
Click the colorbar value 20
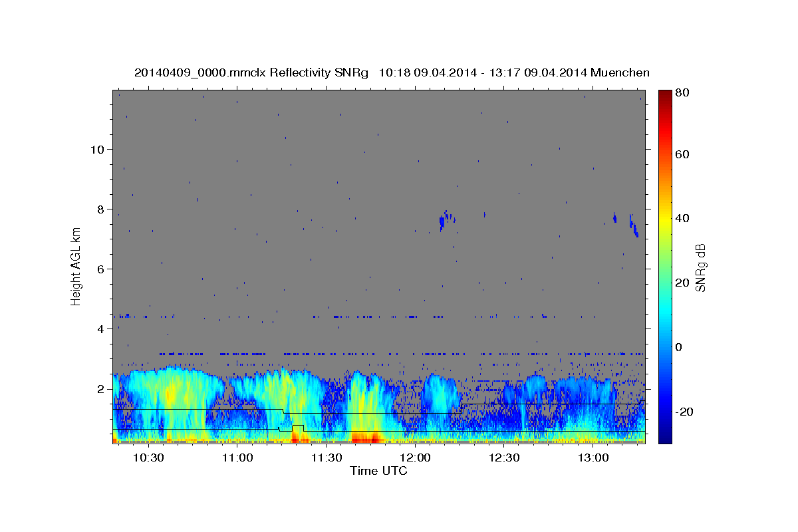pyautogui.click(x=682, y=283)
